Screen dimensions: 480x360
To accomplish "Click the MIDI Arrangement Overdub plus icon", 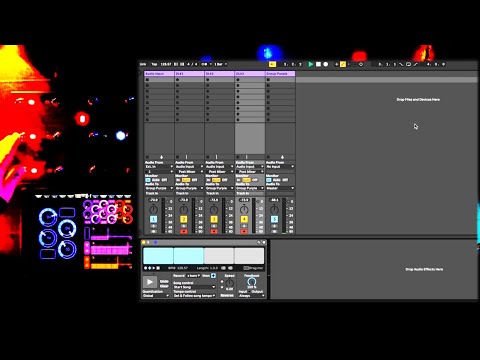I will pyautogui.click(x=336, y=64).
